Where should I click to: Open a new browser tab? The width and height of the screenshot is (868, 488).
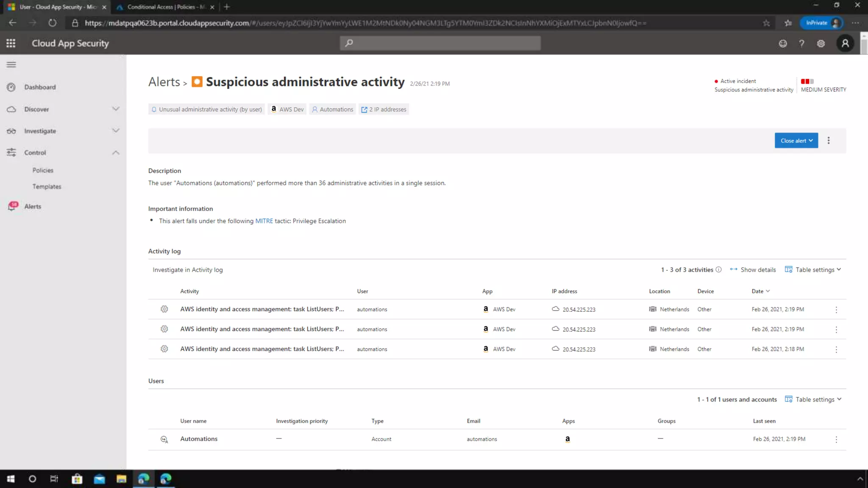(227, 7)
